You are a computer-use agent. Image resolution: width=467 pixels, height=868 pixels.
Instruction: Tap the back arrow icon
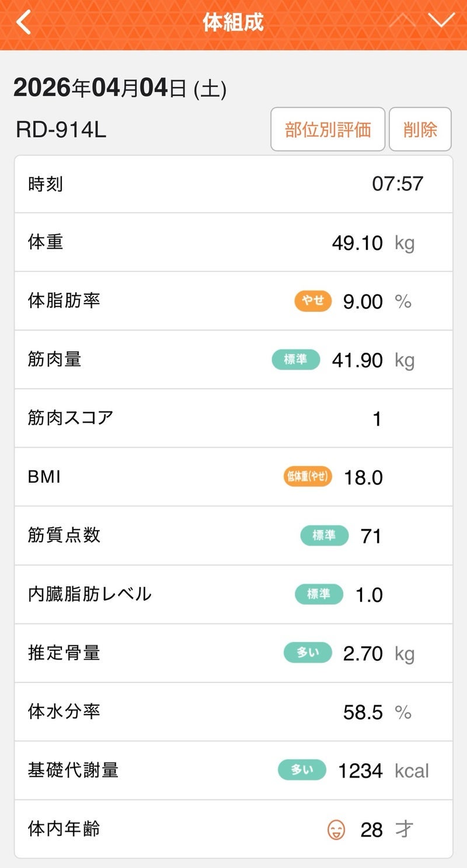point(23,23)
